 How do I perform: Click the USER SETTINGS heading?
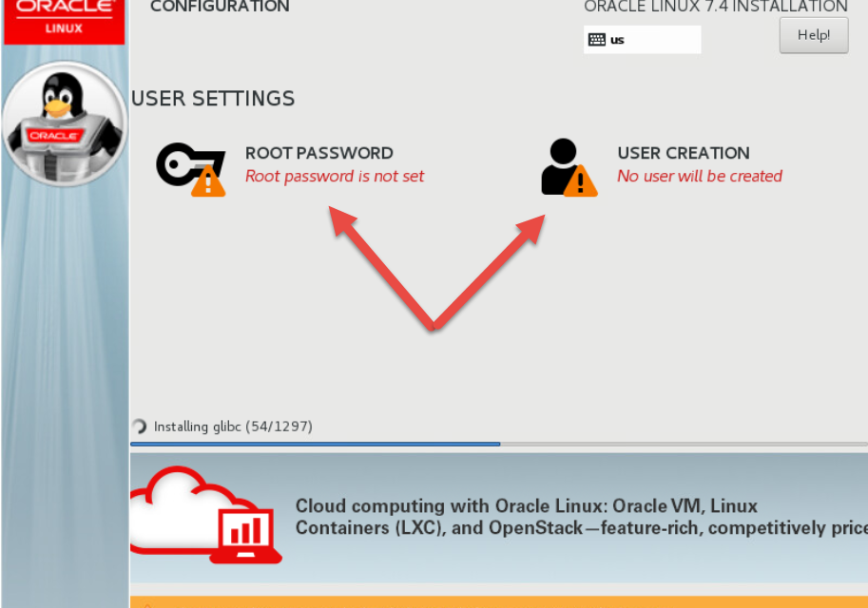[x=213, y=99]
